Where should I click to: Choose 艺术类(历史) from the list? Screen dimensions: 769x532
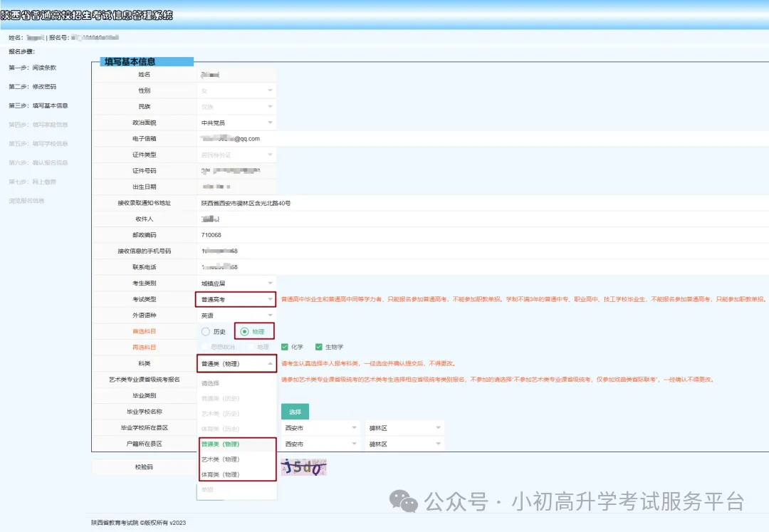pyautogui.click(x=237, y=414)
